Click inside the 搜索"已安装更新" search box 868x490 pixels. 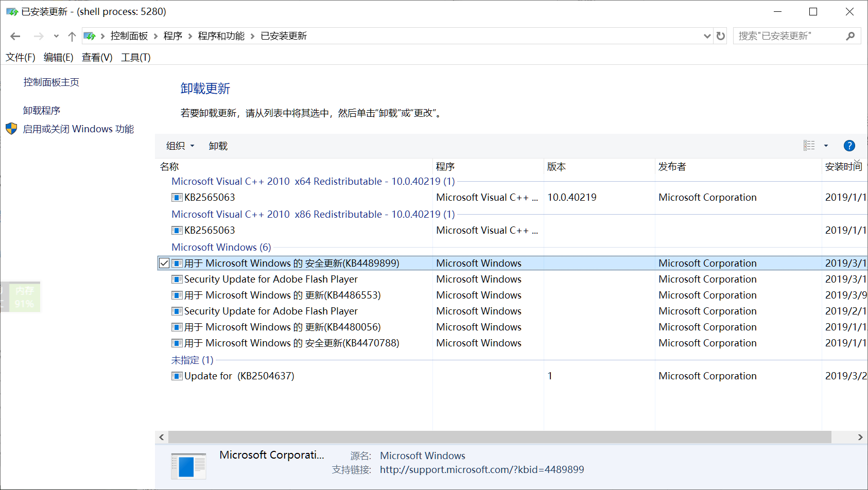(788, 36)
